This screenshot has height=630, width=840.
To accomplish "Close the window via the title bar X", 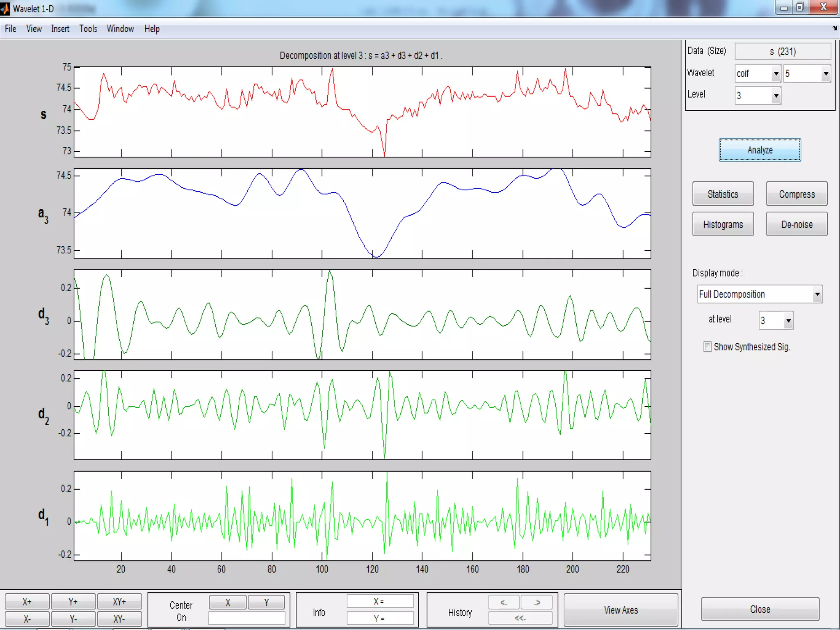I will tap(823, 7).
